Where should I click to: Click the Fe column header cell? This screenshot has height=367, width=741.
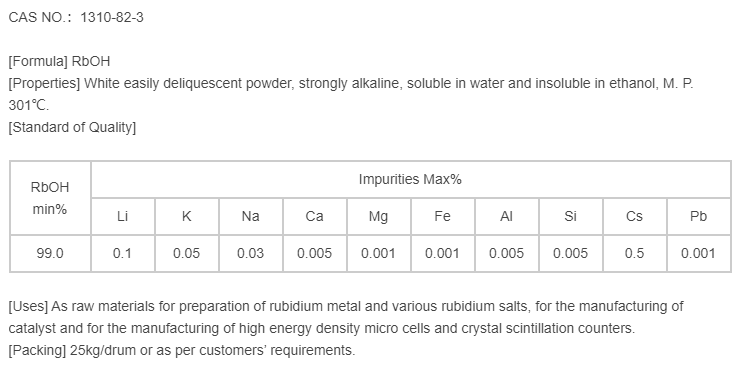(443, 216)
